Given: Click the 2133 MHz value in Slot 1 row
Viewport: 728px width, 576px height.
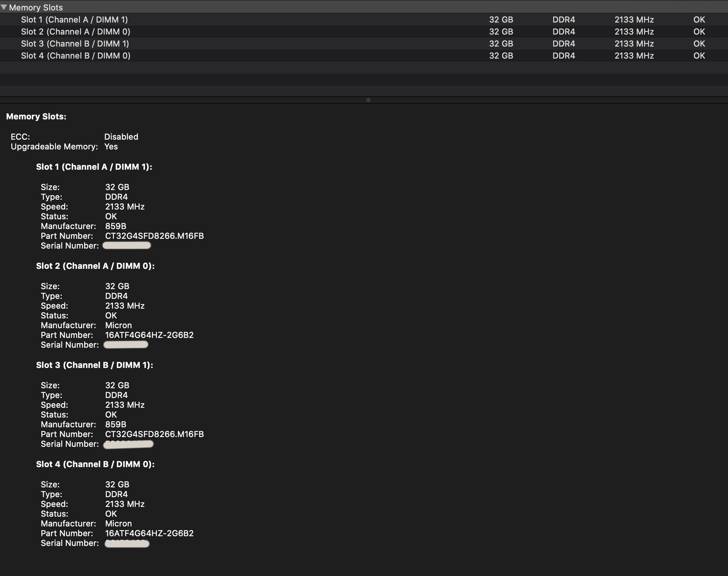Looking at the screenshot, I should [x=634, y=20].
